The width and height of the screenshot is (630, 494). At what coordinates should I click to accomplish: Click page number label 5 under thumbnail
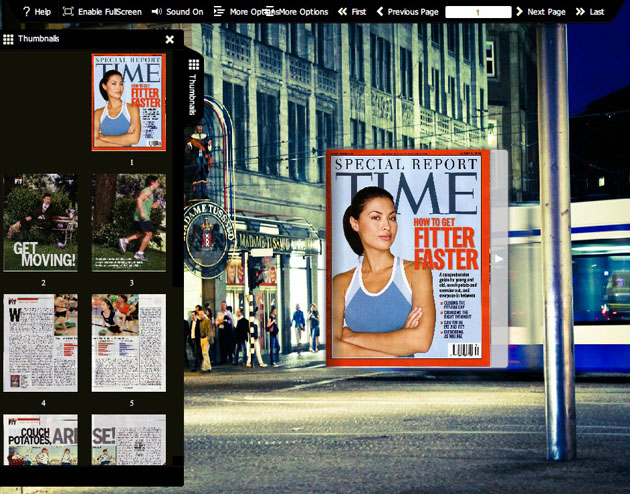tap(131, 403)
